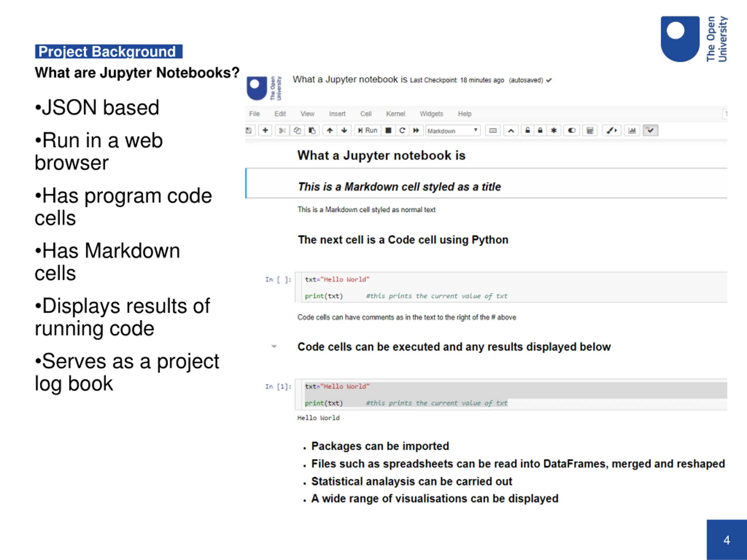Open the command palette keyboard icon
The image size is (747, 560).
click(493, 130)
